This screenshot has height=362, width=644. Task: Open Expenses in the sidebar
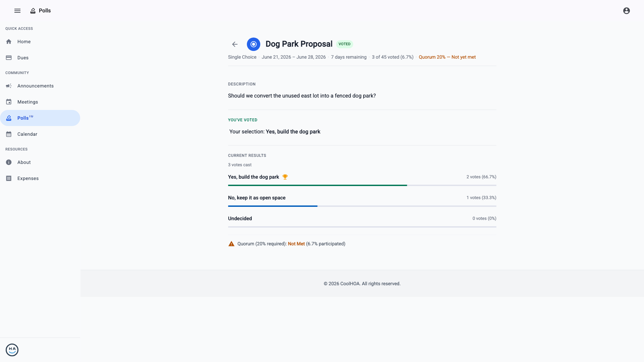(40, 178)
